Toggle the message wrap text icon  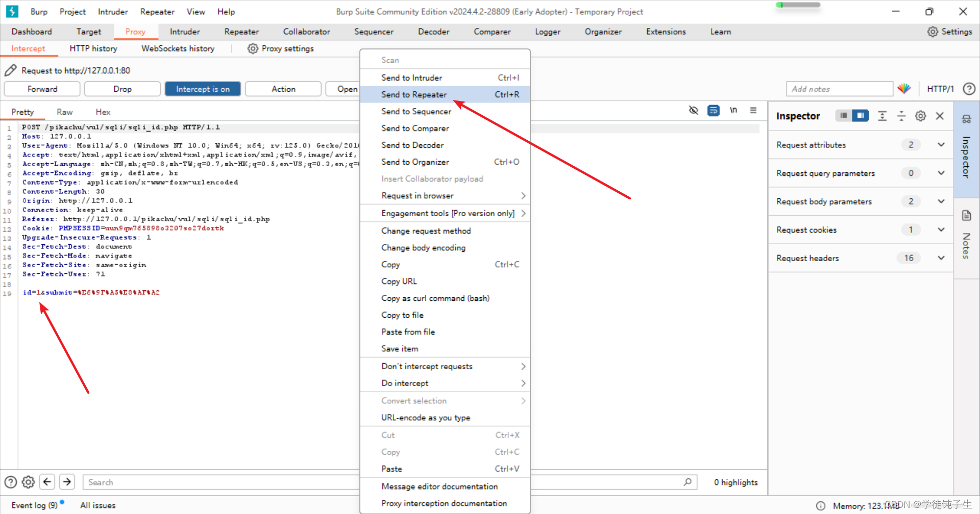714,110
